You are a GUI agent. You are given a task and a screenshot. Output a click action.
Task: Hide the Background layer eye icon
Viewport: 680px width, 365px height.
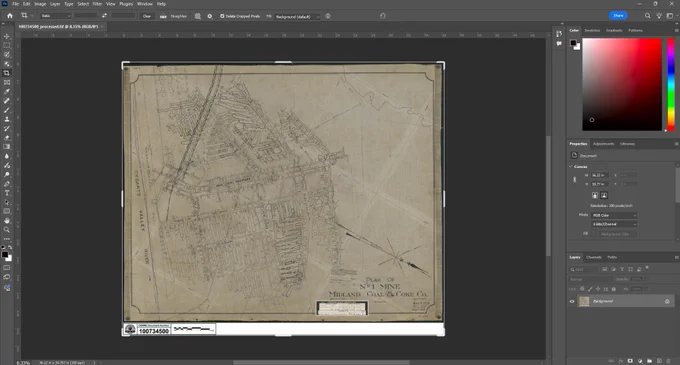pos(572,301)
